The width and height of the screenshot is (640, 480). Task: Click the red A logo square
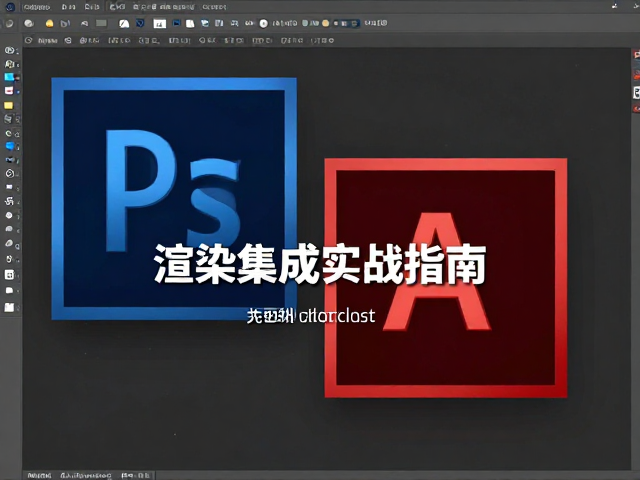pos(446,278)
